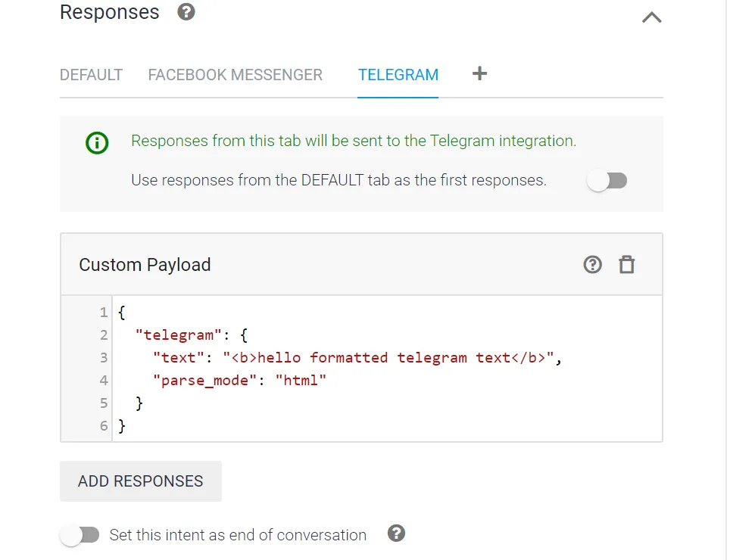Viewport: 730px width, 560px height.
Task: Select the TELEGRAM tab
Action: (x=398, y=75)
